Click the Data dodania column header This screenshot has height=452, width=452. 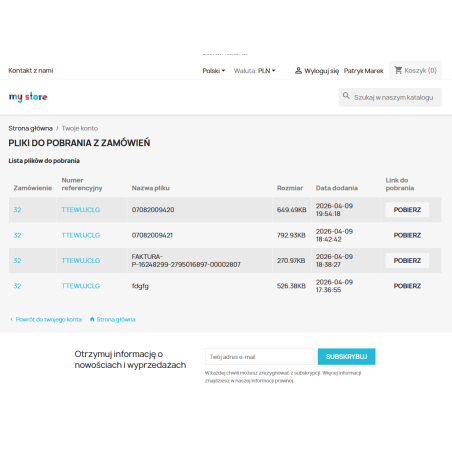(x=337, y=188)
